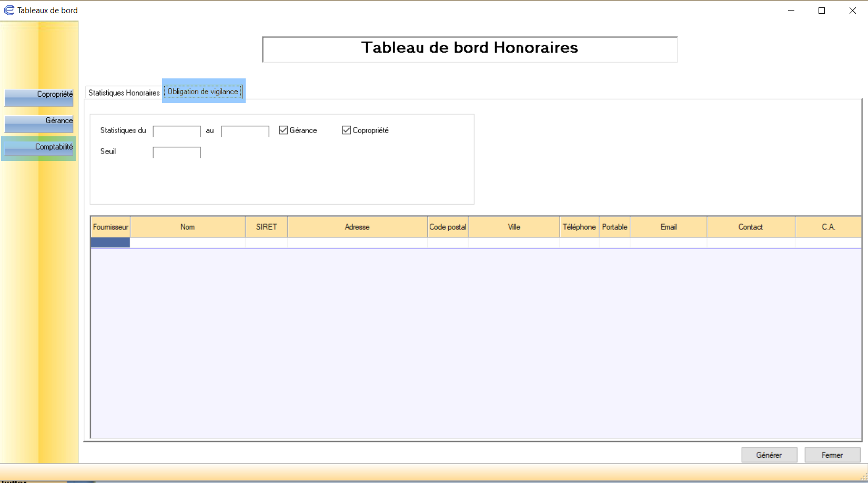Maximize the Tableaux de bord window
Screen dimensions: 868x483
(x=822, y=11)
